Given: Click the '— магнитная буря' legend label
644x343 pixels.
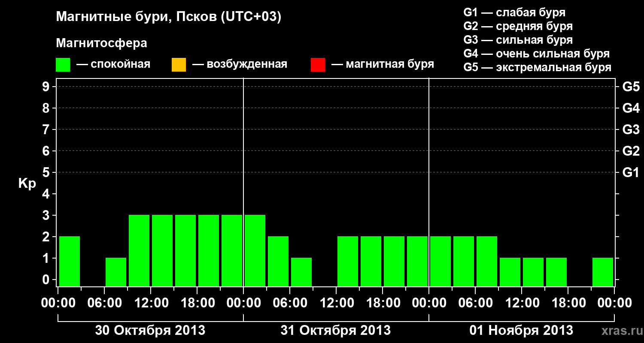Looking at the screenshot, I should pyautogui.click(x=383, y=64).
